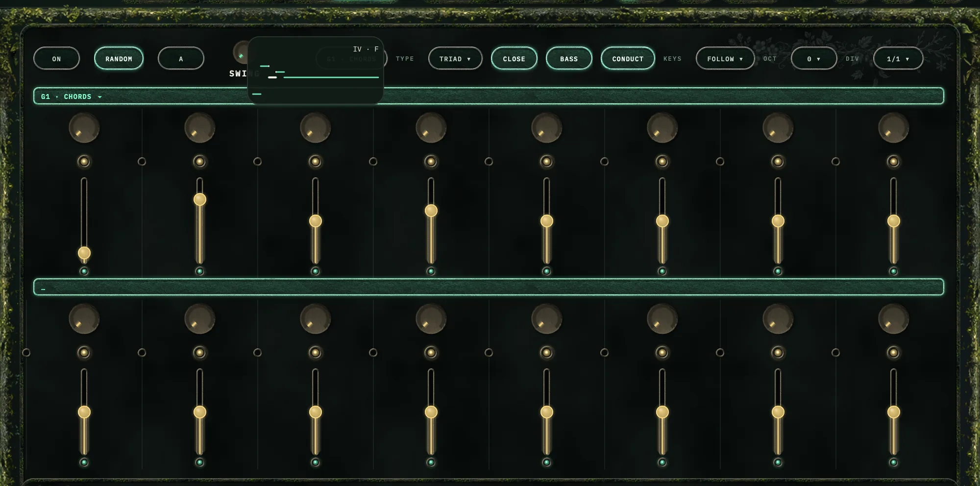Click the tie circle between upper steps one and two

pyautogui.click(x=142, y=162)
